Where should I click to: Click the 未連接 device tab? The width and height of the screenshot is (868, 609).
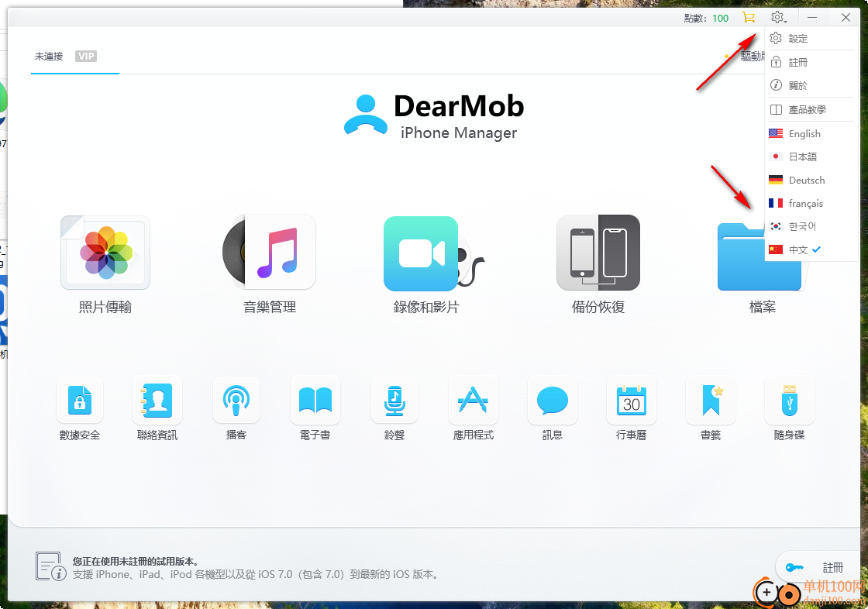tap(49, 57)
